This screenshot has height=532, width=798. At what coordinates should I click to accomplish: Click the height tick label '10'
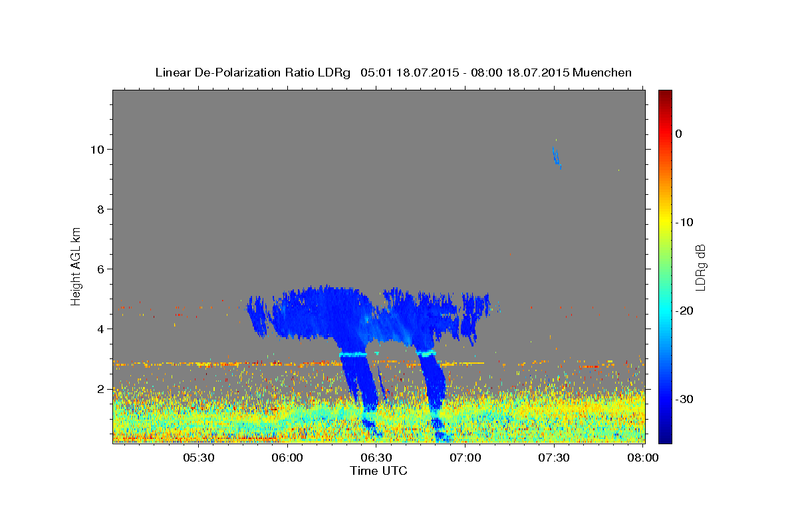(97, 150)
